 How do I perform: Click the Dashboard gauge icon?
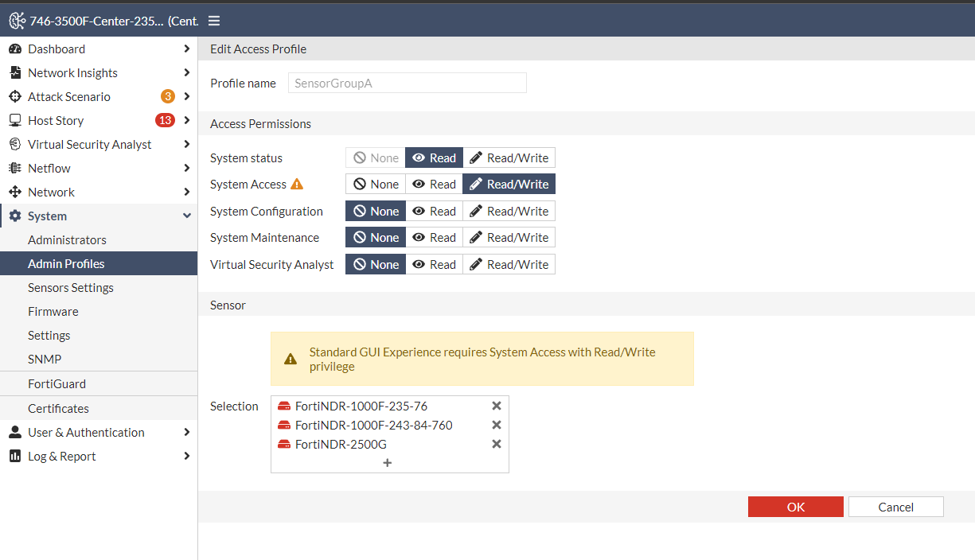click(14, 49)
